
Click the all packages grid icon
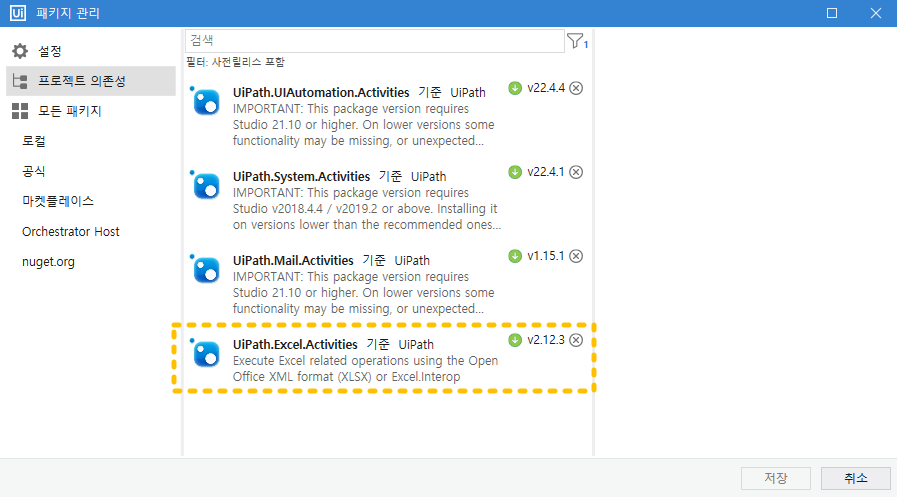coord(20,111)
